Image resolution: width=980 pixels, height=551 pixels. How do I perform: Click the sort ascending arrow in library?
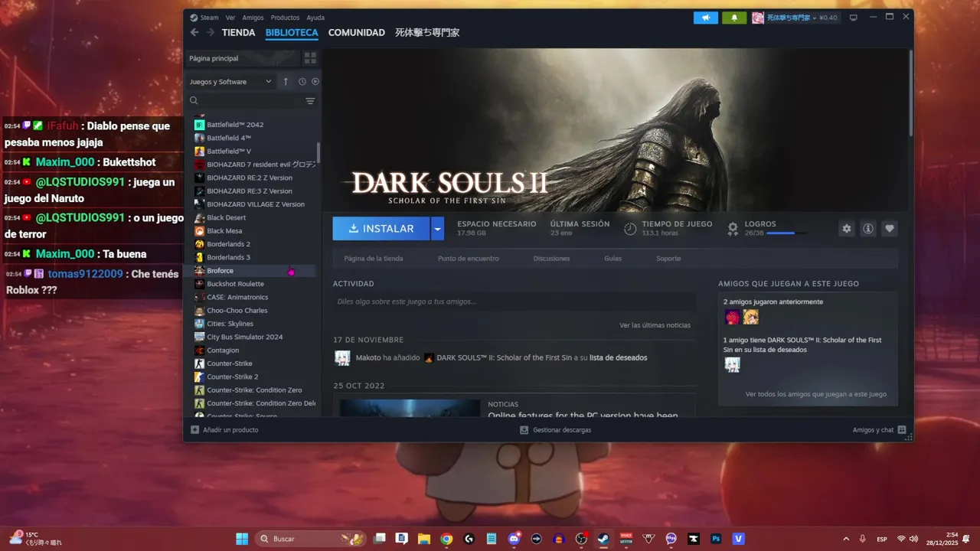[x=286, y=81]
